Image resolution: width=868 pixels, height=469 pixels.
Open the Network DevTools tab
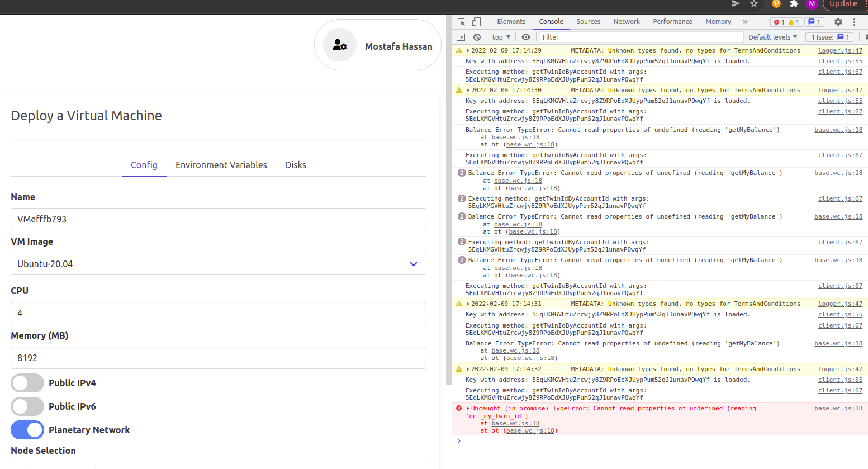[627, 22]
